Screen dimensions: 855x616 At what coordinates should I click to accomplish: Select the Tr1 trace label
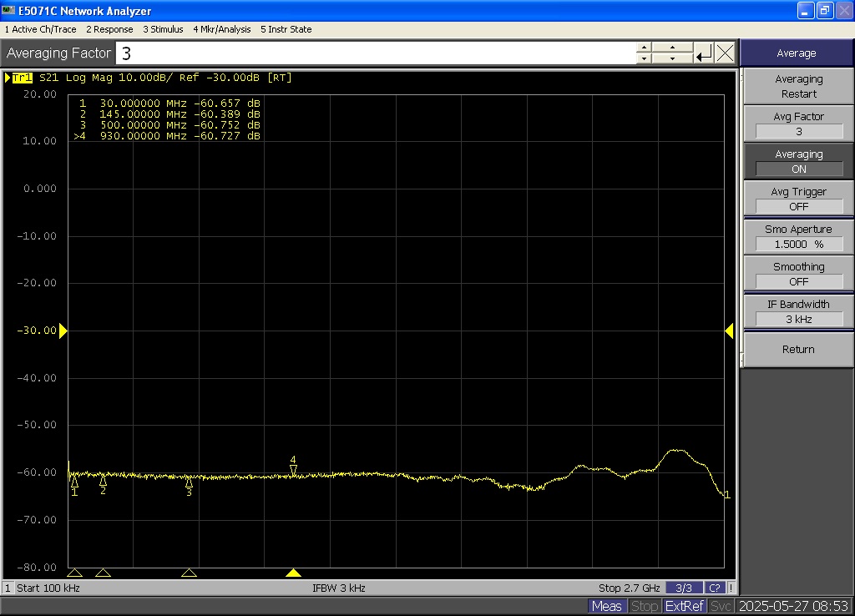(x=22, y=78)
